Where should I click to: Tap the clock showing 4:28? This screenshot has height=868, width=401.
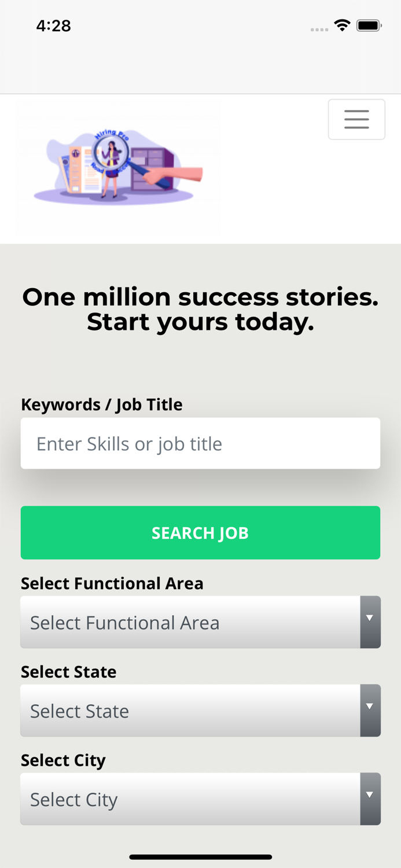coord(54,25)
